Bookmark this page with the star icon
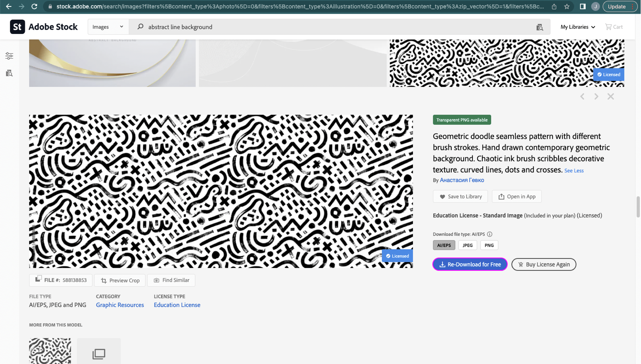The width and height of the screenshot is (641, 364). (x=567, y=7)
